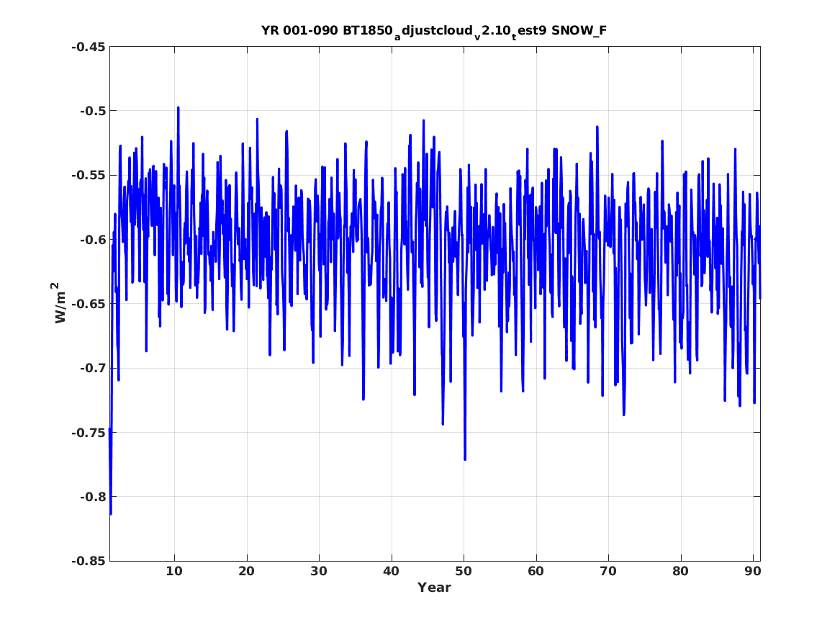This screenshot has height=630, width=840.
Task: Click the x-axis tick label 90
Action: [x=753, y=571]
